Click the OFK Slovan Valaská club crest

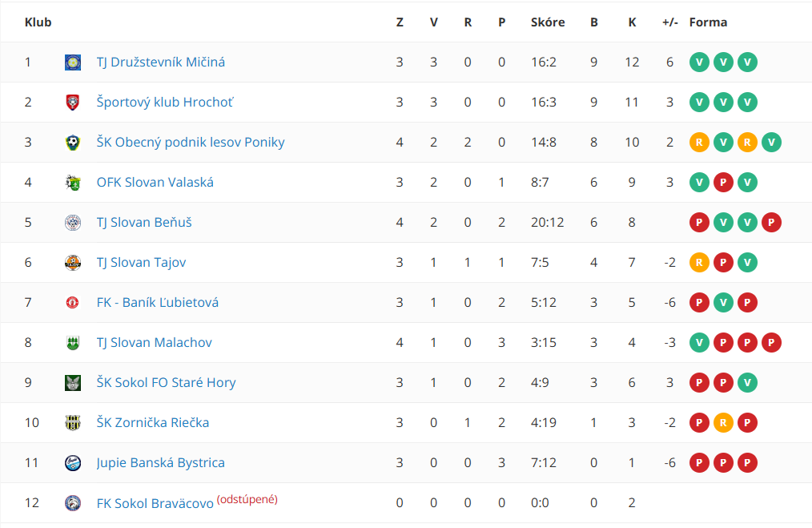point(73,183)
